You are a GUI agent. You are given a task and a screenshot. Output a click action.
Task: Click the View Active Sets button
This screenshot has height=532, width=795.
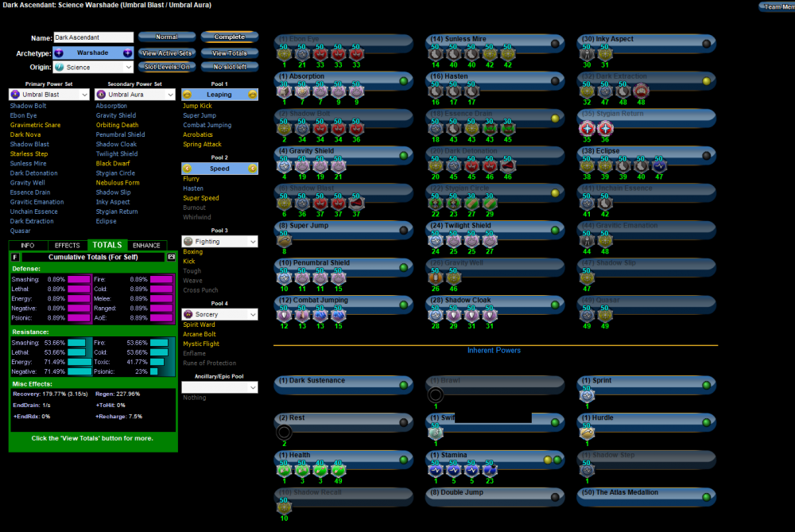pyautogui.click(x=167, y=52)
